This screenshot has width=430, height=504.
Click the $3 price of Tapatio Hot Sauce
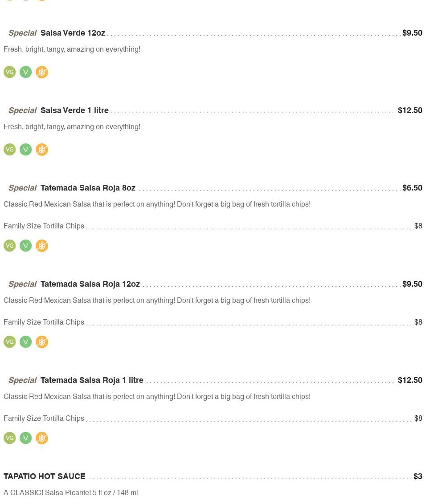(x=418, y=476)
